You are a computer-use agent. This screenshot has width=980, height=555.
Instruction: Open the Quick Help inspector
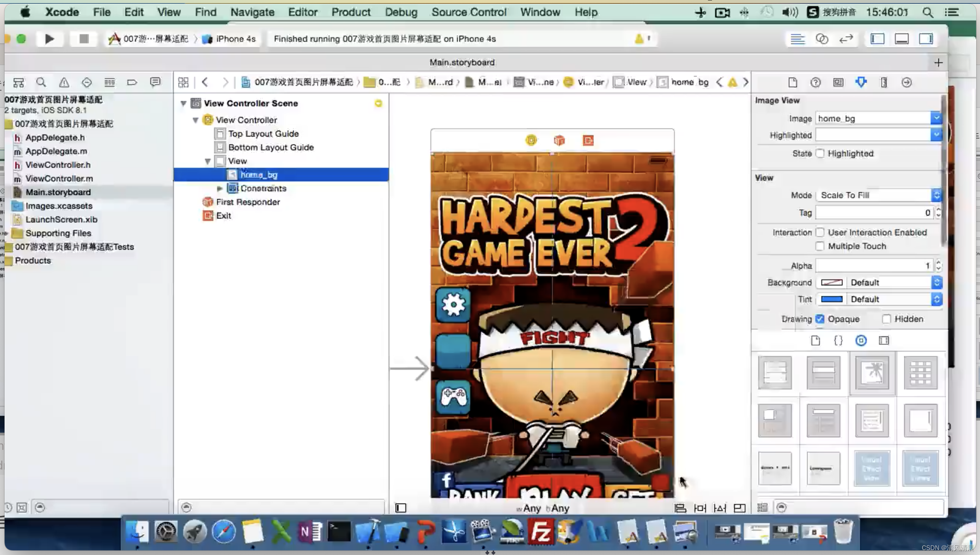click(x=815, y=82)
